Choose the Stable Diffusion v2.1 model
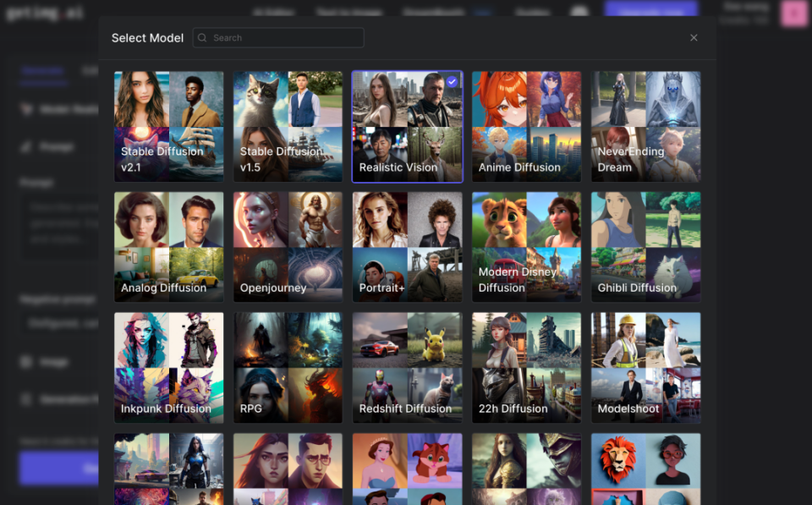812x505 pixels. click(x=169, y=126)
